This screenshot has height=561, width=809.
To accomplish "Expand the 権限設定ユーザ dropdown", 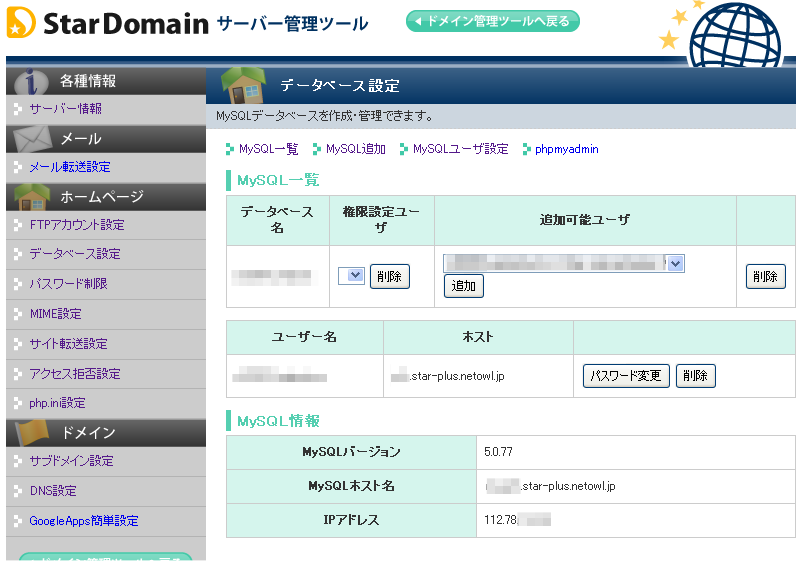I will point(351,276).
